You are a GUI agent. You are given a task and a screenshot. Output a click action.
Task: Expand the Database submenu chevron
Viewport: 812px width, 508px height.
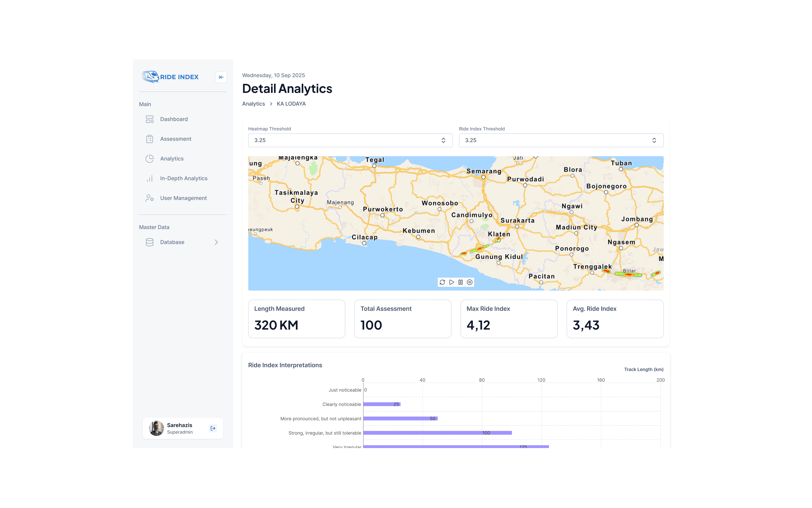click(216, 242)
